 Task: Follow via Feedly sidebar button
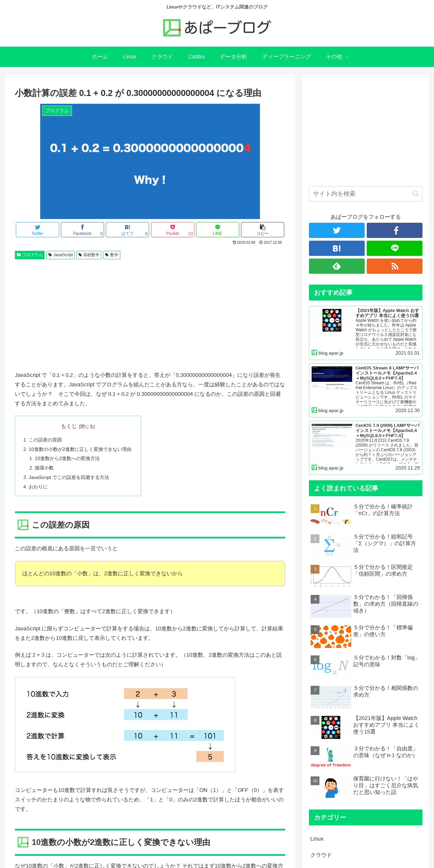click(337, 266)
